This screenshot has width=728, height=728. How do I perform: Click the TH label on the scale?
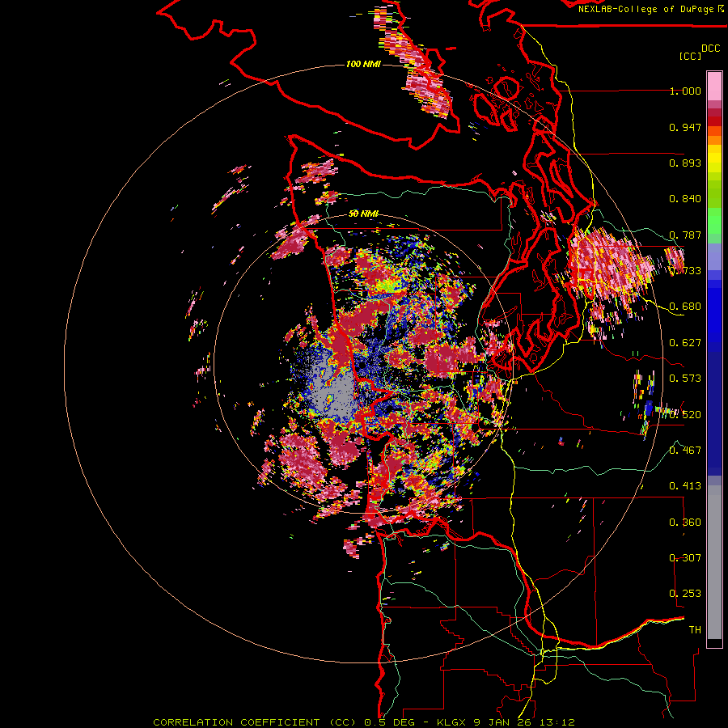695,630
